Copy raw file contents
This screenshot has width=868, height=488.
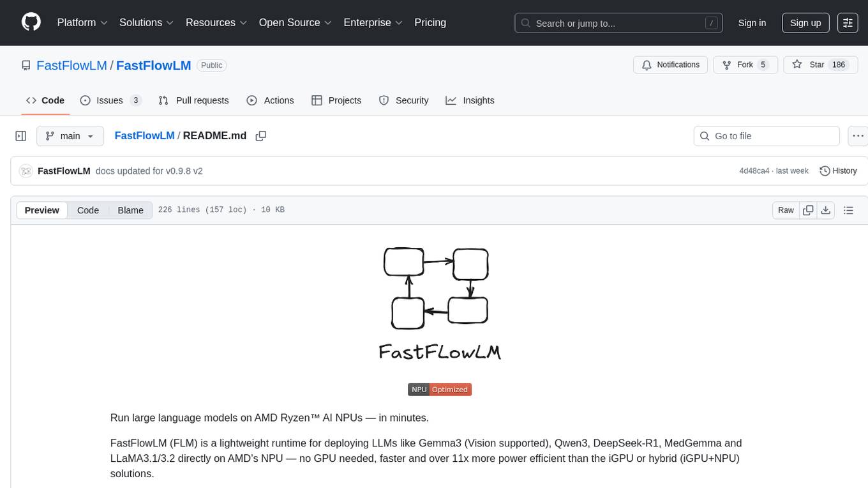[808, 210]
